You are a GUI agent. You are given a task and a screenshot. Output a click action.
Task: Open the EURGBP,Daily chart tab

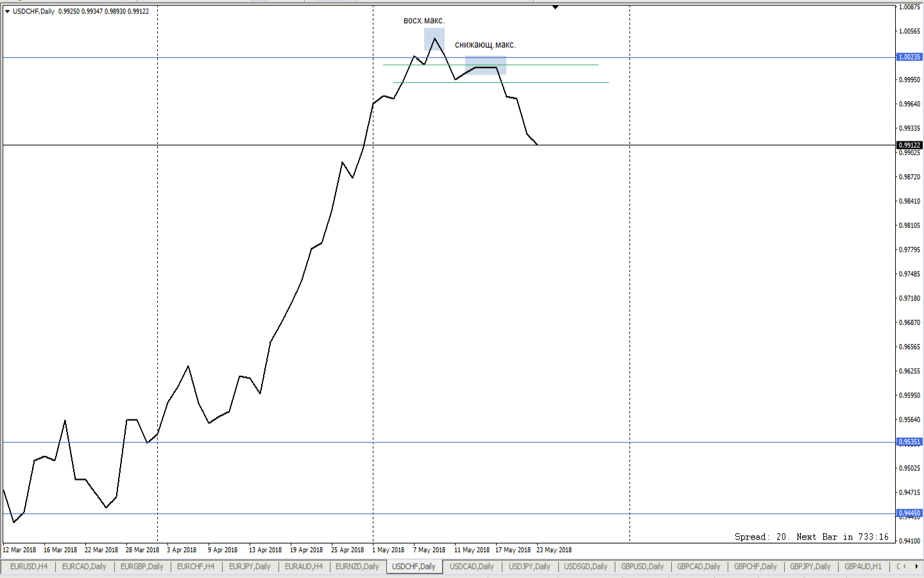tap(142, 566)
